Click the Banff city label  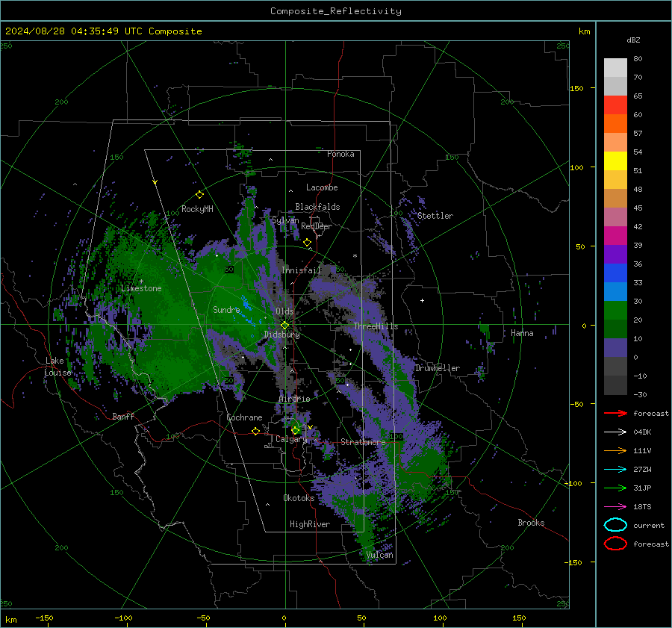click(123, 416)
